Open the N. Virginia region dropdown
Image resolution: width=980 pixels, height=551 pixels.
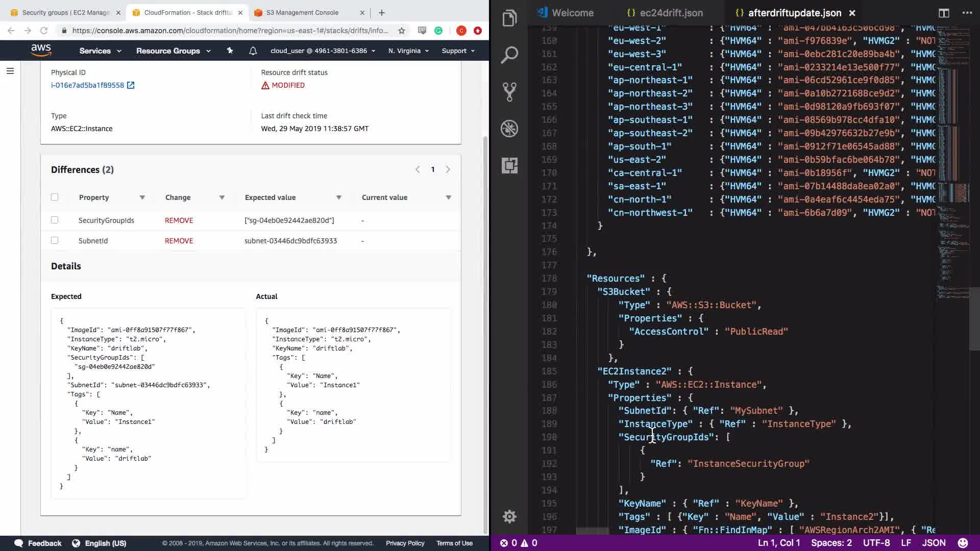[x=408, y=51]
